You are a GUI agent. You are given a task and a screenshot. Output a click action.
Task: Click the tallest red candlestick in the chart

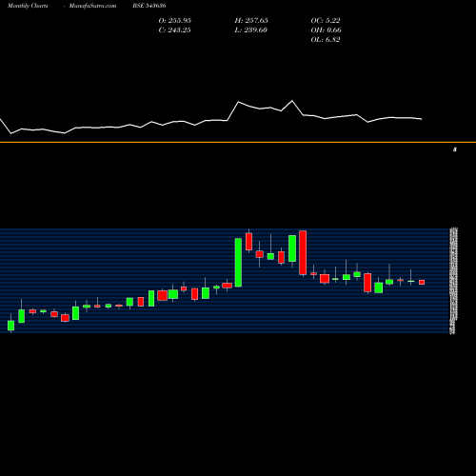(x=303, y=252)
